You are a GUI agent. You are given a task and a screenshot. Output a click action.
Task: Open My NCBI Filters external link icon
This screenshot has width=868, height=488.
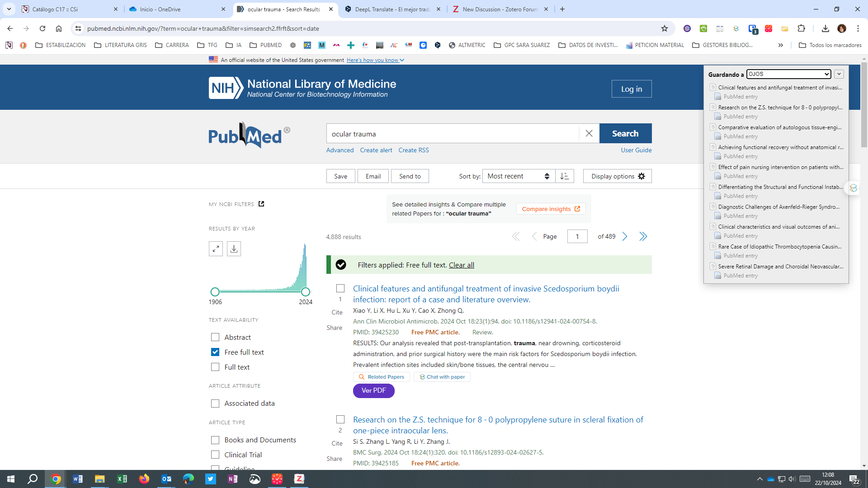pos(261,204)
